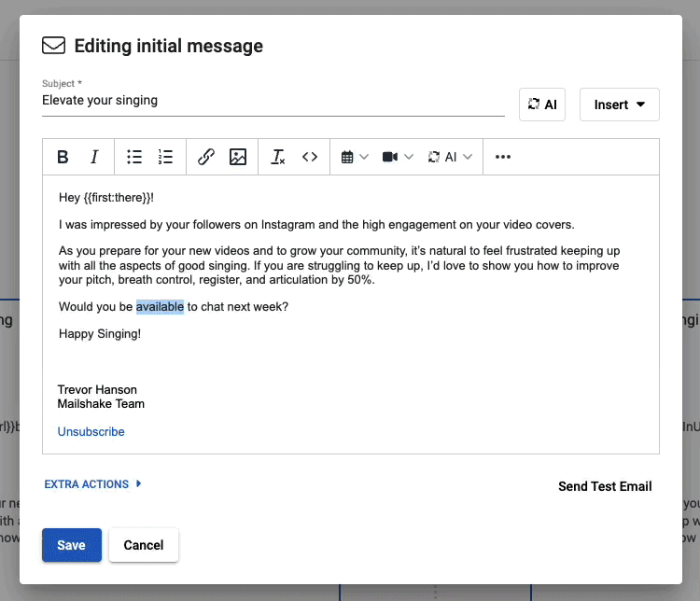Expand the EXTRA ACTIONS section
This screenshot has height=601, width=700.
click(x=92, y=484)
